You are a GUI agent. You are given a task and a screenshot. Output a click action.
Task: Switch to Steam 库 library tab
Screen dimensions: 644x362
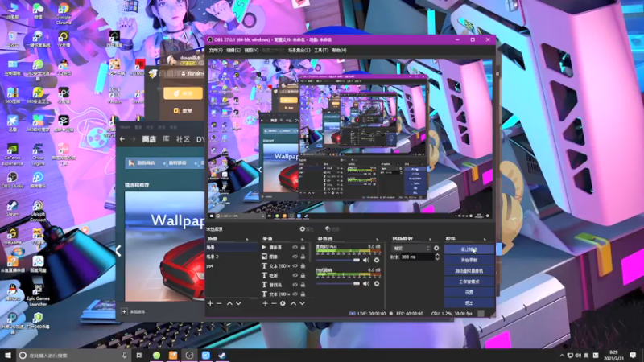click(x=166, y=139)
